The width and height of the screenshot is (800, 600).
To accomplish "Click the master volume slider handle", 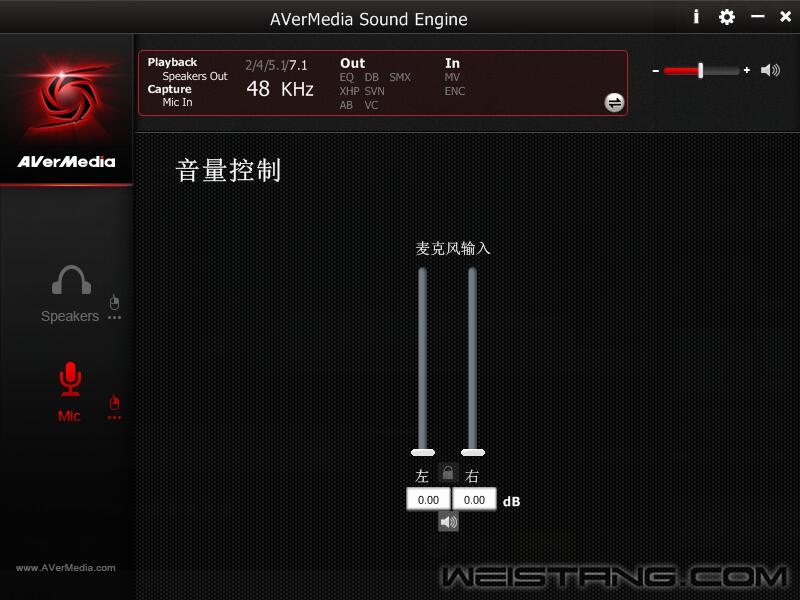I will [x=701, y=70].
